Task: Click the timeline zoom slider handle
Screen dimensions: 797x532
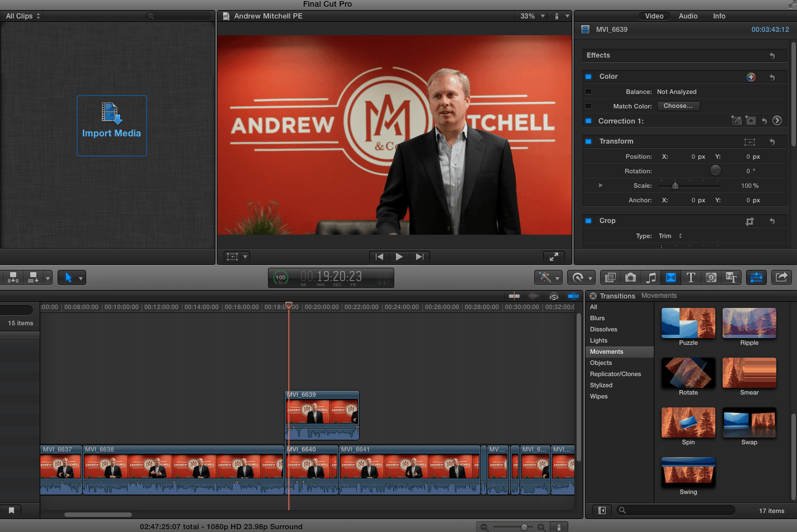Action: 524,527
